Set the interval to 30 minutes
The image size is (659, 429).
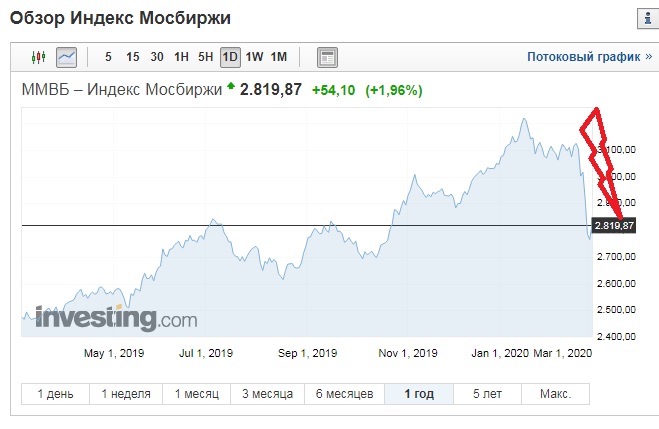(x=157, y=57)
